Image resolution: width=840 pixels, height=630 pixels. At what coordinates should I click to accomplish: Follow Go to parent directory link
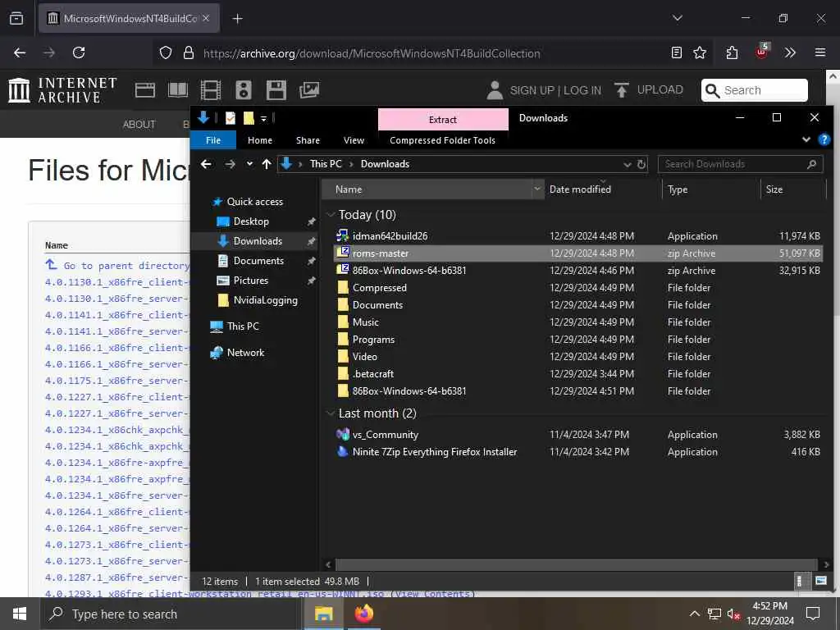(126, 265)
